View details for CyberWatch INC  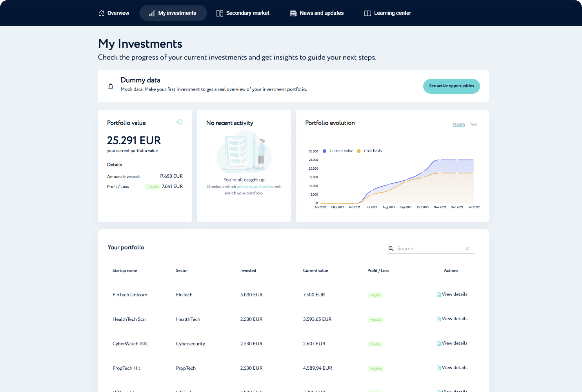(x=452, y=343)
